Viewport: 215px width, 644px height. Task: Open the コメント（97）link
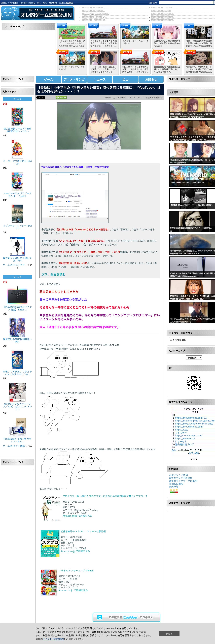click(135, 97)
